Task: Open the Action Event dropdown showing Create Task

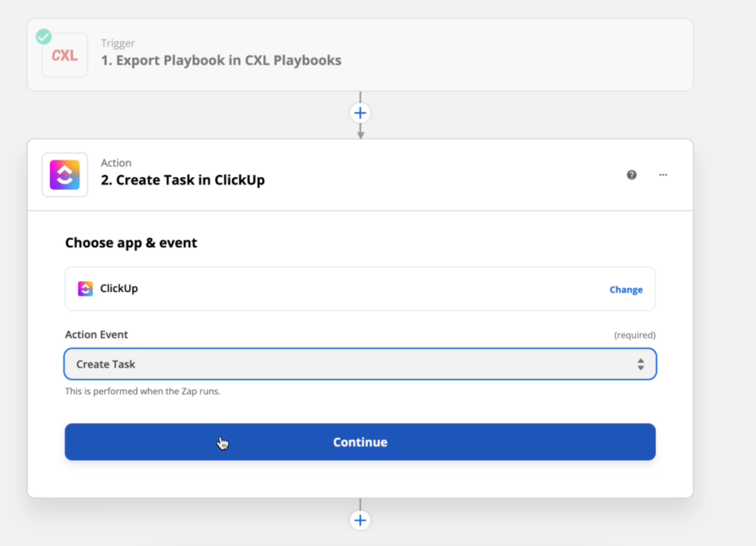Action: pyautogui.click(x=360, y=364)
